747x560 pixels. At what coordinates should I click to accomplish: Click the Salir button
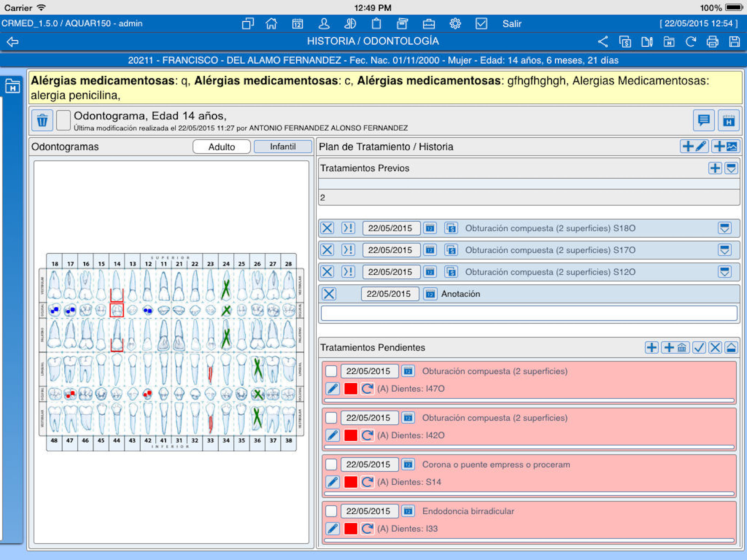pos(512,24)
